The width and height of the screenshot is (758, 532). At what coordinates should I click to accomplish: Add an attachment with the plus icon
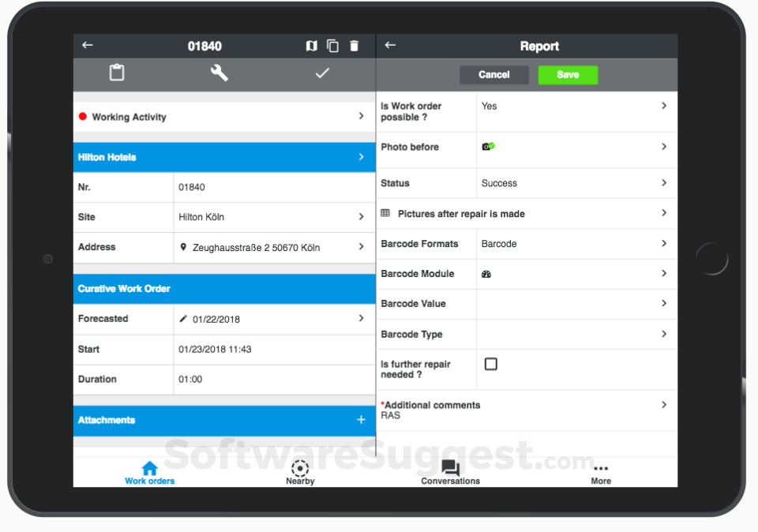point(361,420)
